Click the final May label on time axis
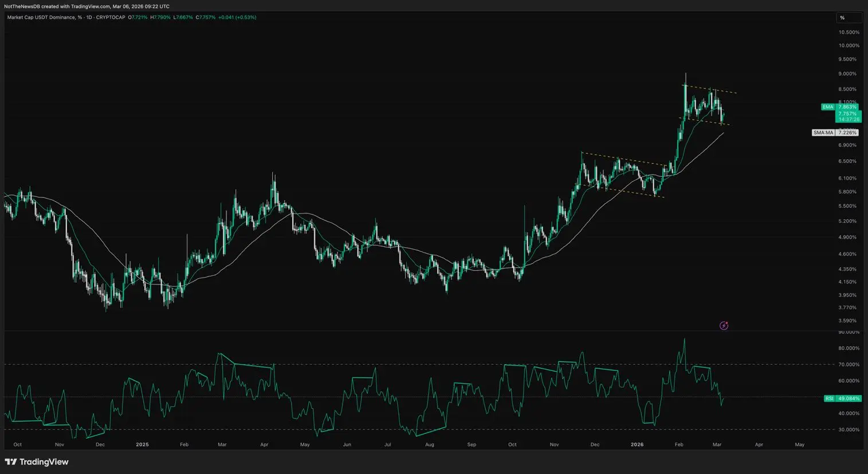The height and width of the screenshot is (474, 868). point(800,445)
